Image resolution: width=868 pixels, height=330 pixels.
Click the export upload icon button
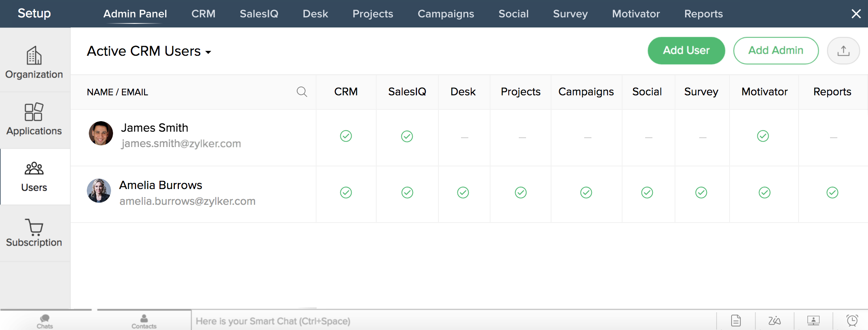[843, 50]
